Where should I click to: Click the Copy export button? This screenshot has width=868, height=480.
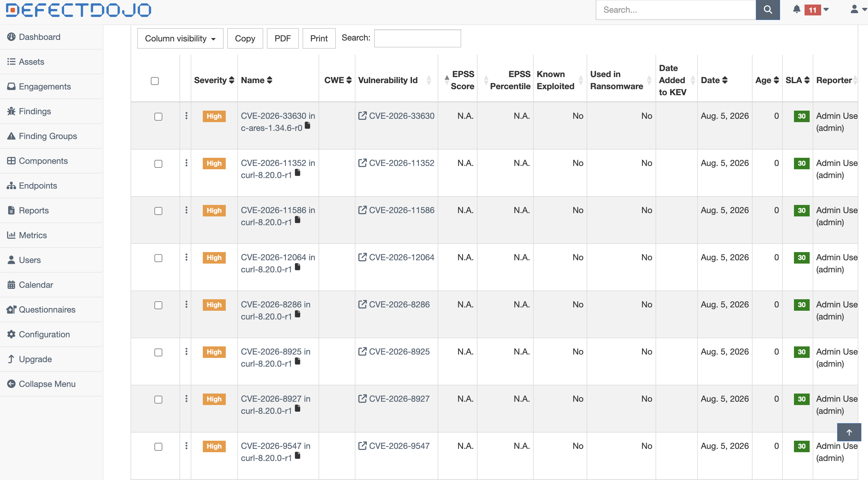click(x=245, y=38)
